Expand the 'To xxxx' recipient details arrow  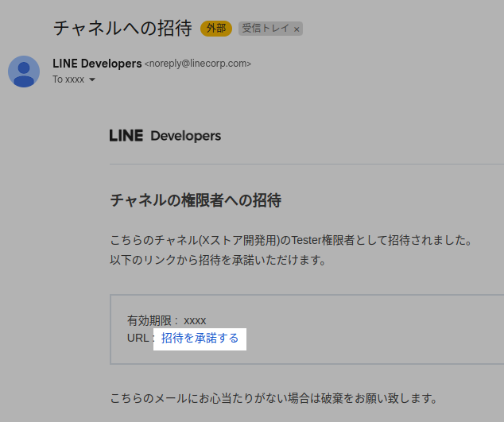pyautogui.click(x=92, y=79)
